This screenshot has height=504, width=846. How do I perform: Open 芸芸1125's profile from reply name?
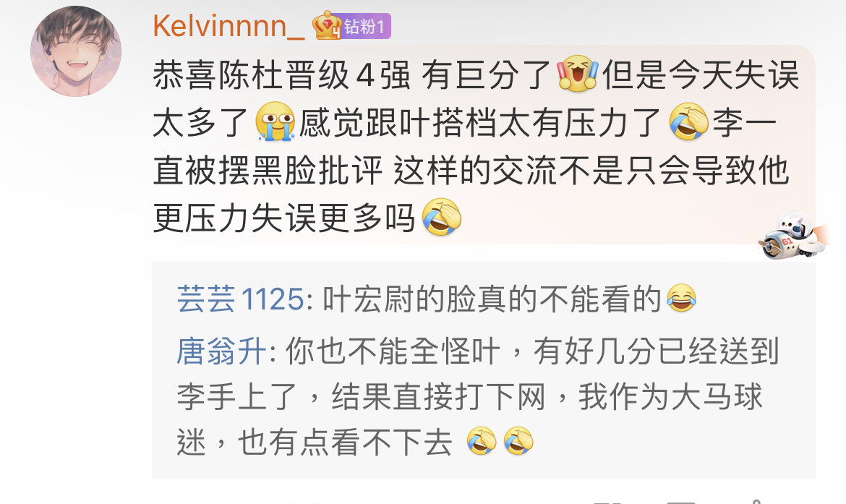241,299
